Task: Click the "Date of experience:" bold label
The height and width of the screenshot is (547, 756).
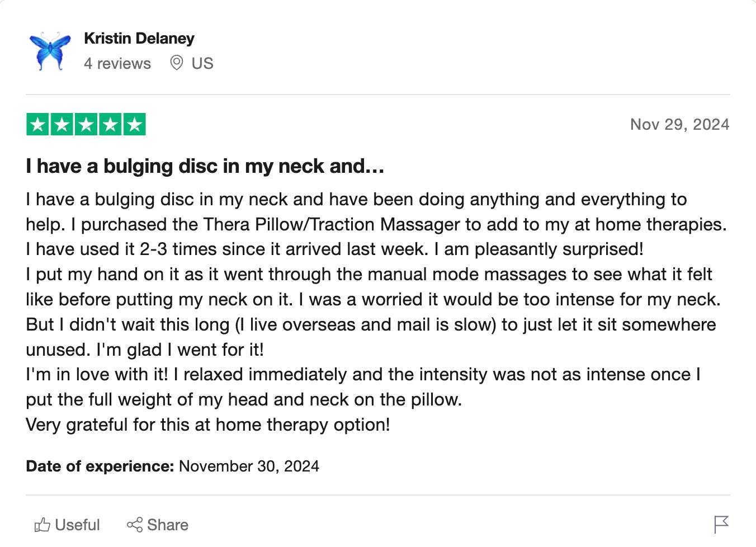Action: pyautogui.click(x=100, y=466)
